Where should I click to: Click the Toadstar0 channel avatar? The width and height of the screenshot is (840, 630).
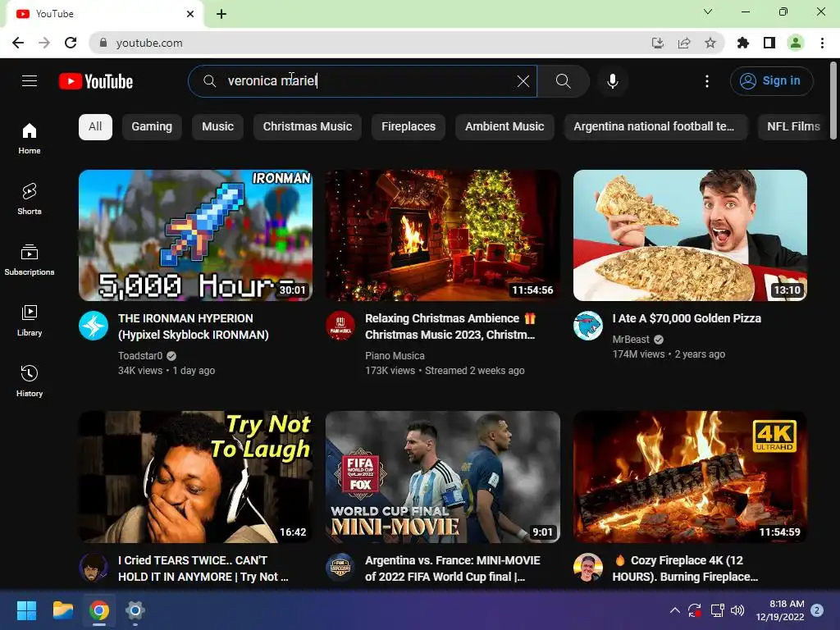coord(94,326)
